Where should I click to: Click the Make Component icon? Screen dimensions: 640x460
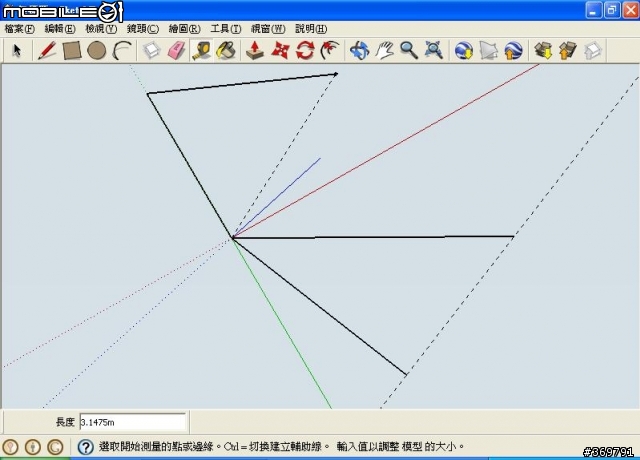[x=151, y=51]
